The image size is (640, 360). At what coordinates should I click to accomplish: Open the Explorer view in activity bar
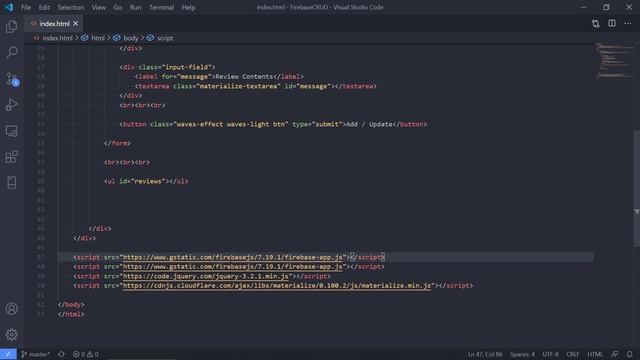point(11,27)
